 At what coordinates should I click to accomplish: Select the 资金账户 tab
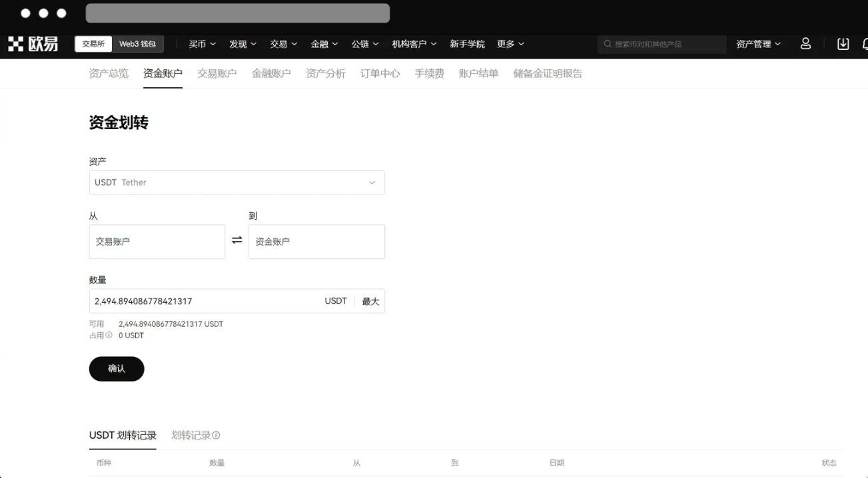(163, 73)
